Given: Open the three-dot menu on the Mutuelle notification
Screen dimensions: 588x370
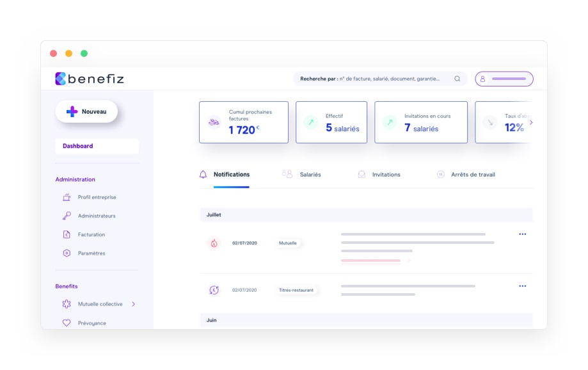Looking at the screenshot, I should click(523, 234).
